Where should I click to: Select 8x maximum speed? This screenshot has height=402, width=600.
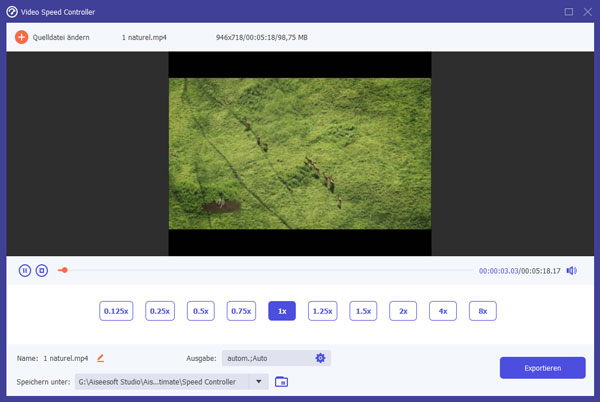click(x=483, y=311)
